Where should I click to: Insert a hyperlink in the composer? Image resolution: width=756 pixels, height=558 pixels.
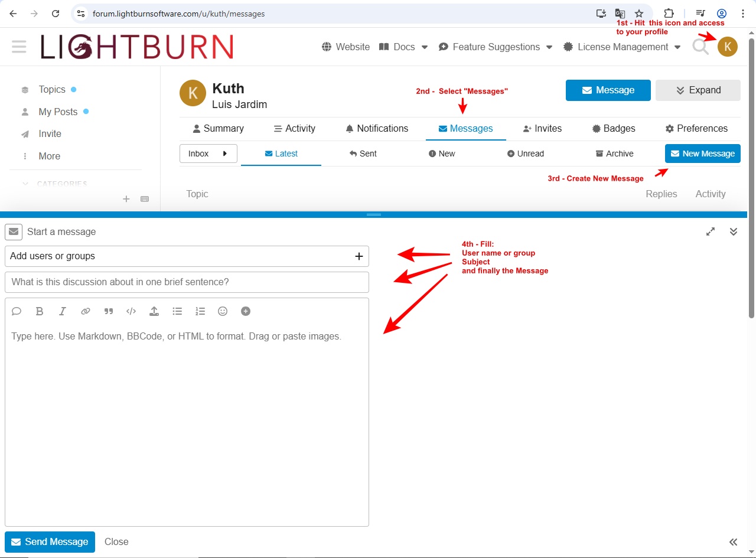86,311
